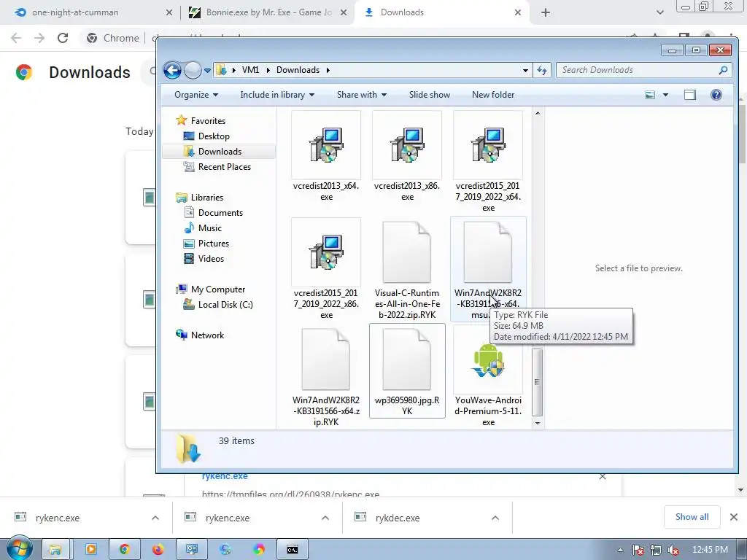
Task: Expand the arrow after Downloads breadcrumb
Action: (328, 70)
